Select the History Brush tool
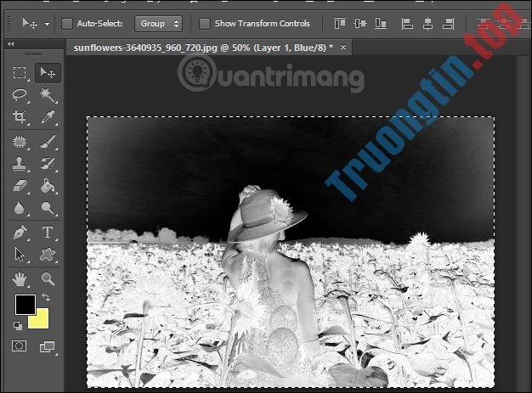Viewport: 532px width, 393px height. [48, 163]
